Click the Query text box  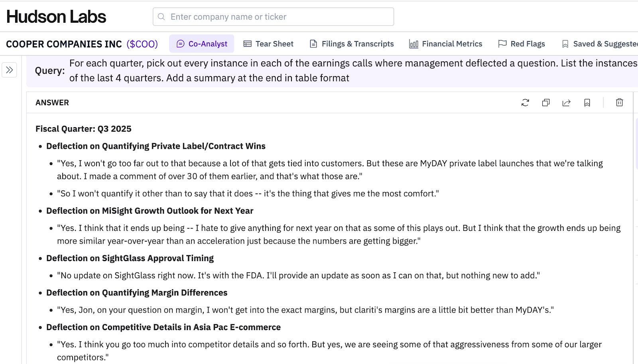[351, 71]
